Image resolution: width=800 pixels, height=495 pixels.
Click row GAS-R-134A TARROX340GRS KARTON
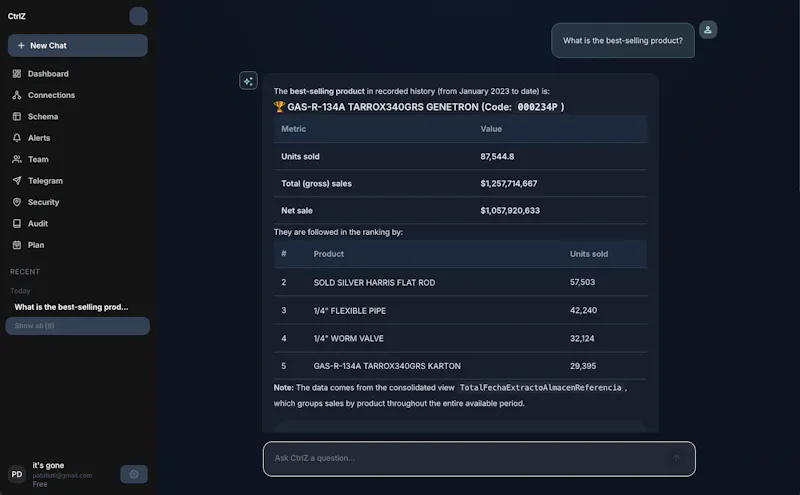click(x=460, y=366)
